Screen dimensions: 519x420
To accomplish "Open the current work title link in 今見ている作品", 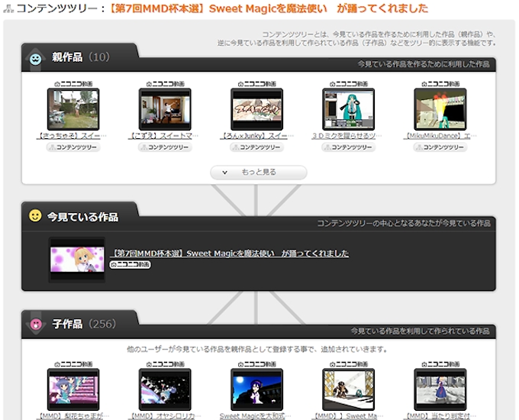I will [230, 253].
